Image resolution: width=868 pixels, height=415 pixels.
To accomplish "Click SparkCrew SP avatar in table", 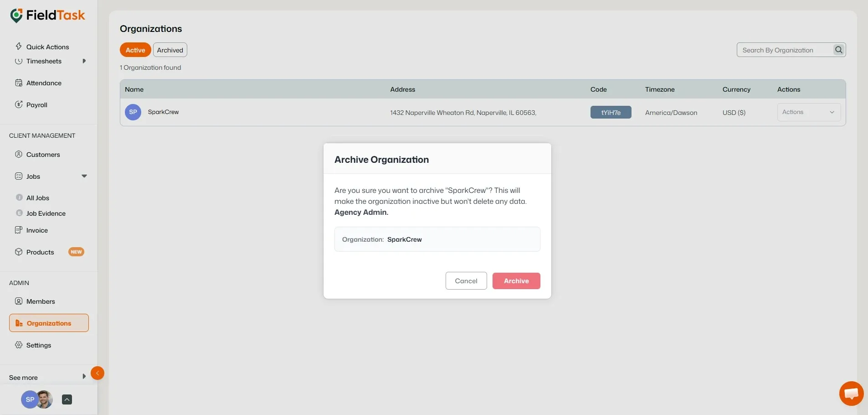I will click(x=133, y=112).
